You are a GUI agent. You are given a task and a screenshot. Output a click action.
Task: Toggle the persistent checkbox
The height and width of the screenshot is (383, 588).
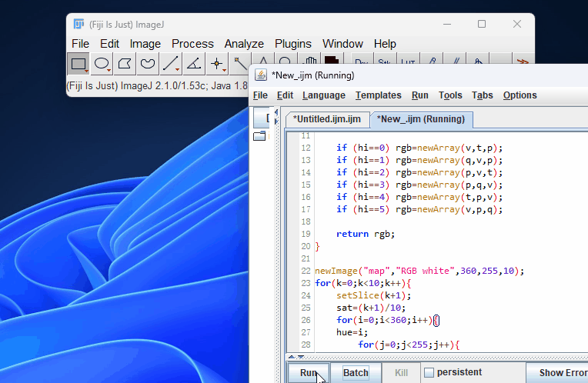point(429,372)
